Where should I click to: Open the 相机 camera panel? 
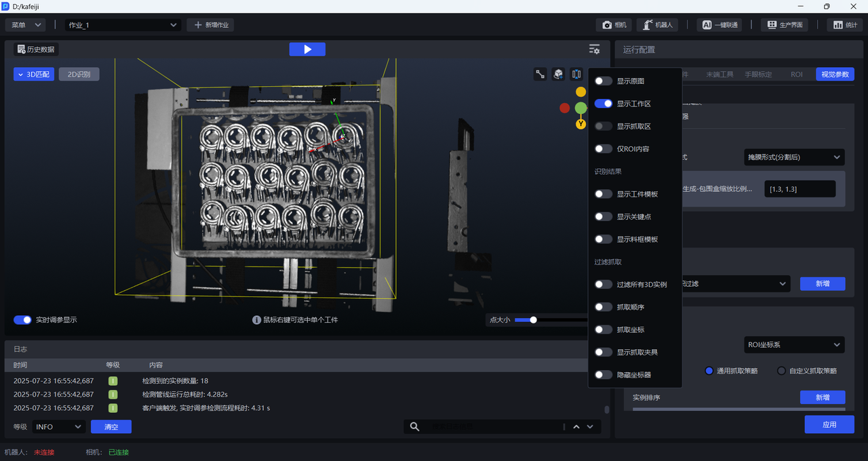614,25
